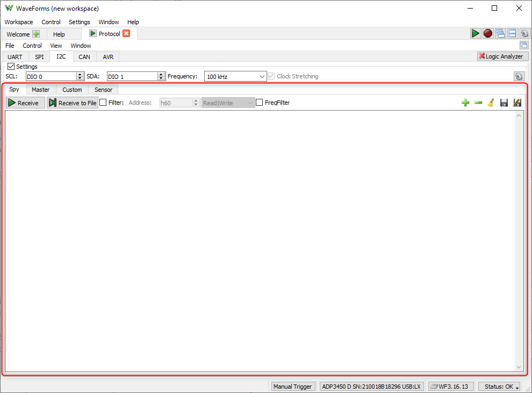Open the Logic Analyzer button
The height and width of the screenshot is (393, 532).
[502, 56]
